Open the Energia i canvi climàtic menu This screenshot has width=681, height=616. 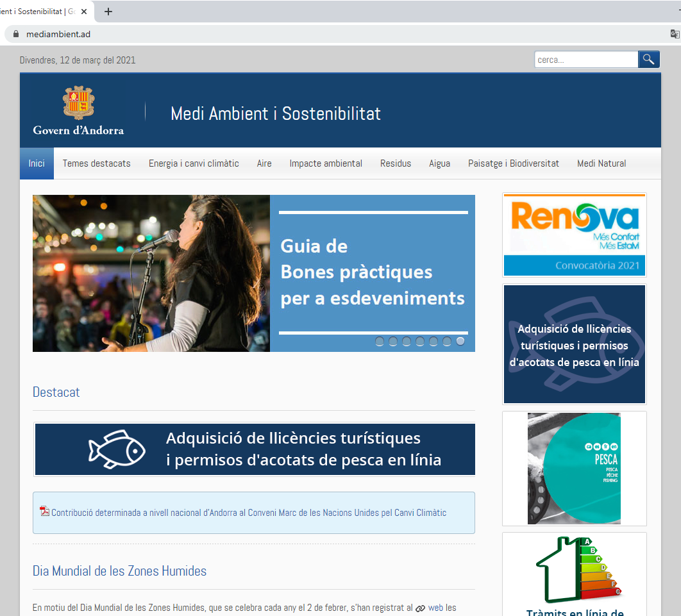point(194,163)
